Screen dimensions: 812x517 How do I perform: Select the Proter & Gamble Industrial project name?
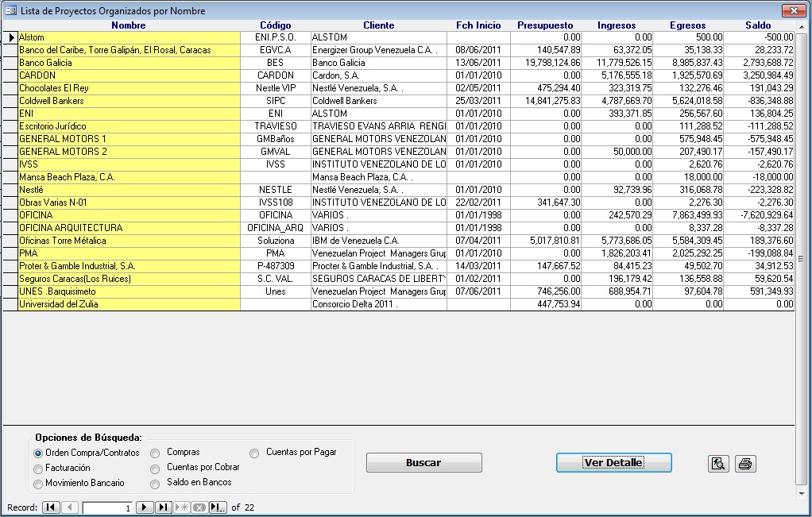(129, 266)
